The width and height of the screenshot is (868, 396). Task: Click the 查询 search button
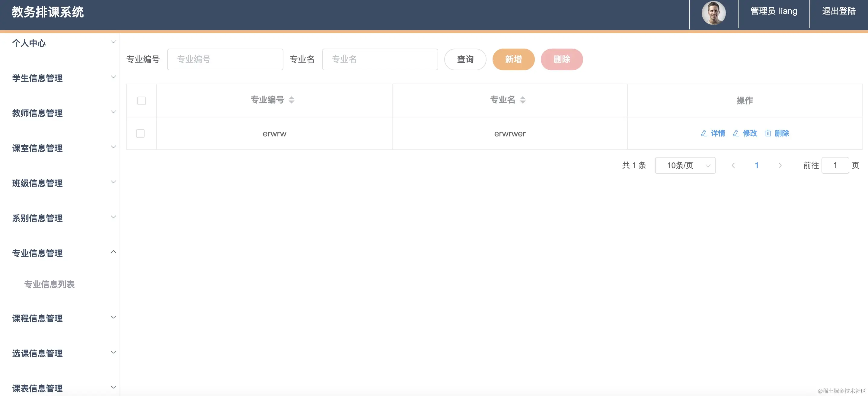465,59
